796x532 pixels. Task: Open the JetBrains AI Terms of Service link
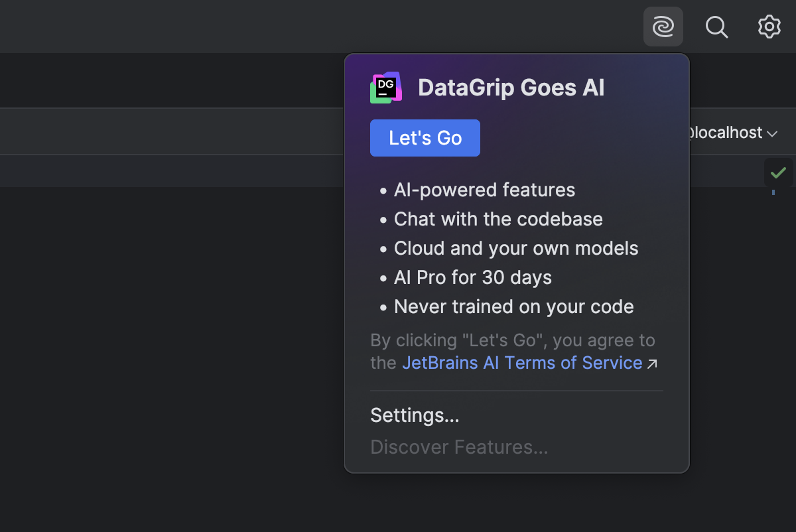click(521, 363)
